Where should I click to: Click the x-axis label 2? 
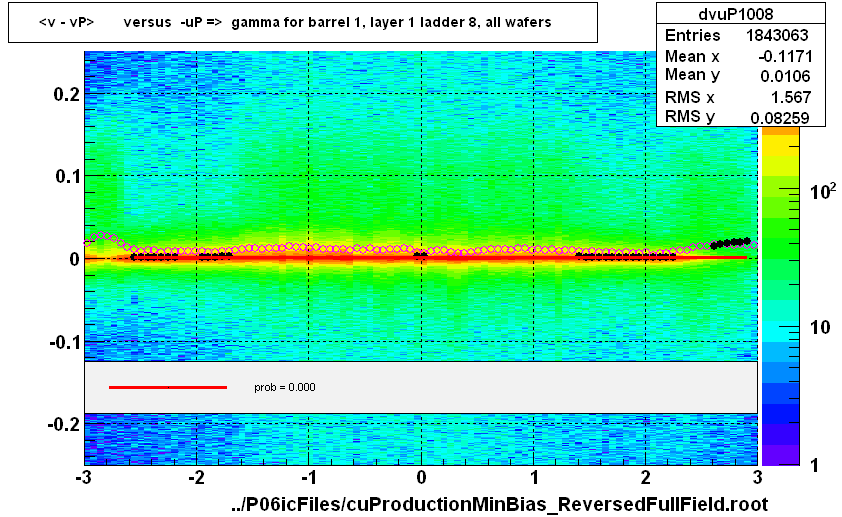[x=645, y=477]
